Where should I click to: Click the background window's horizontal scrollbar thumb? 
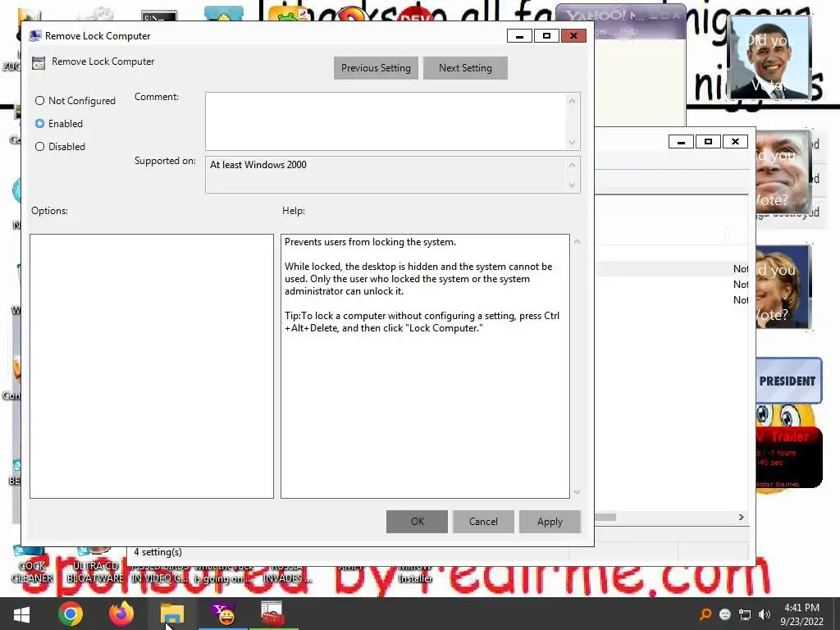tap(605, 517)
